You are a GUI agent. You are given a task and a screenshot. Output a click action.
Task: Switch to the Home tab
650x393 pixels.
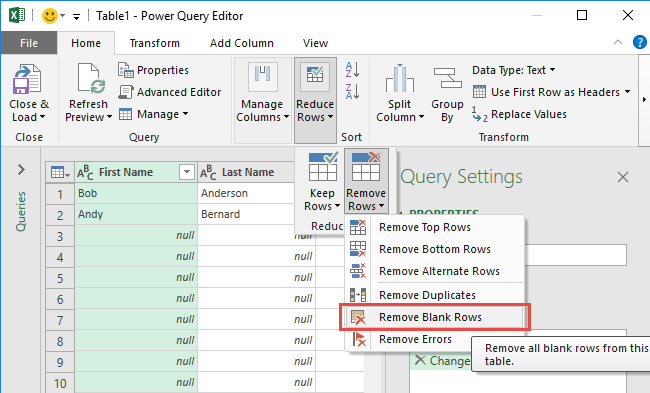click(x=86, y=43)
